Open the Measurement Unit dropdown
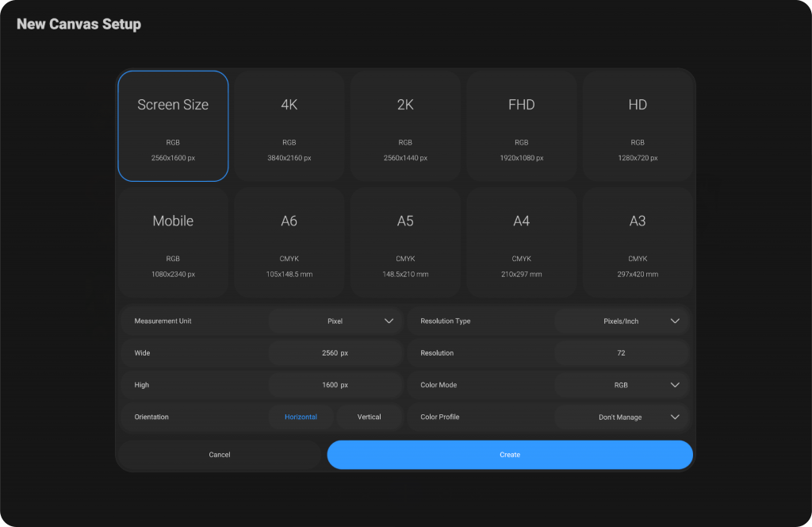812x527 pixels. [335, 321]
